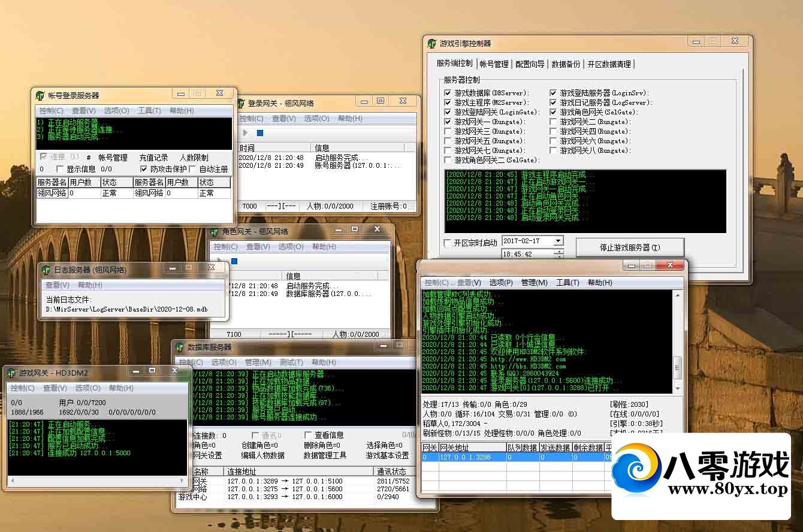Switch to 配置向导 tab
The width and height of the screenshot is (803, 532).
pos(530,64)
